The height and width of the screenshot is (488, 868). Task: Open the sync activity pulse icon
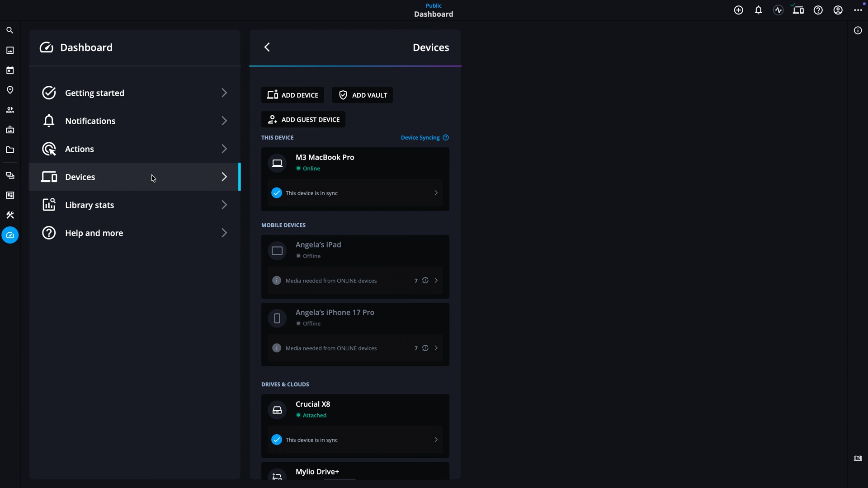click(778, 10)
